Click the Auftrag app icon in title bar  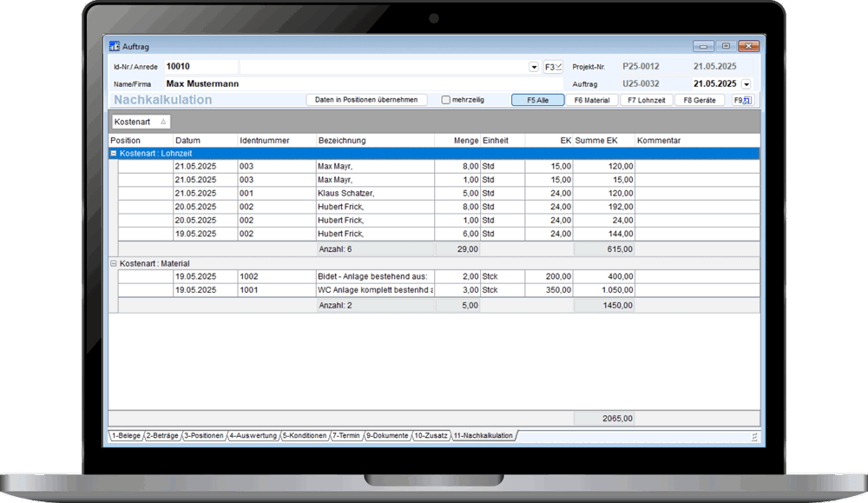point(115,46)
